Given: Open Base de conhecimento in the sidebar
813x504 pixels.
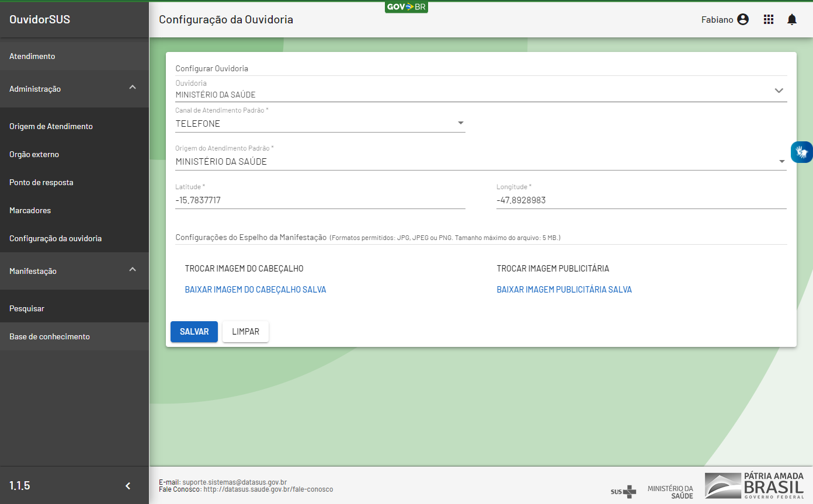Looking at the screenshot, I should tap(50, 336).
